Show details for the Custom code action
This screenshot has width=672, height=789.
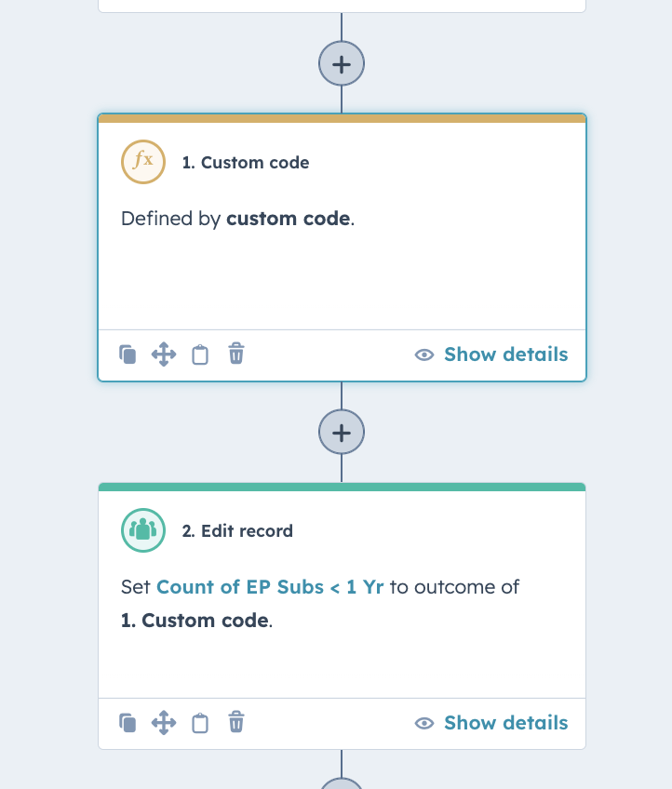pyautogui.click(x=491, y=354)
